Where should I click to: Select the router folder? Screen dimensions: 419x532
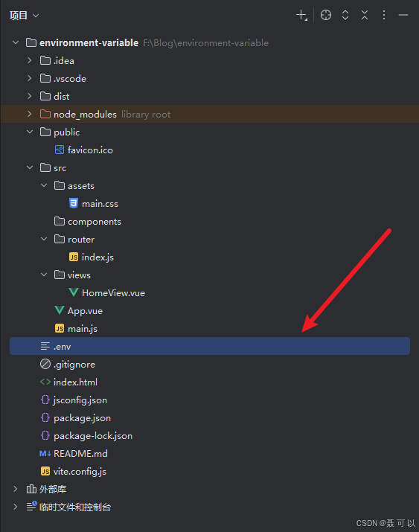81,240
